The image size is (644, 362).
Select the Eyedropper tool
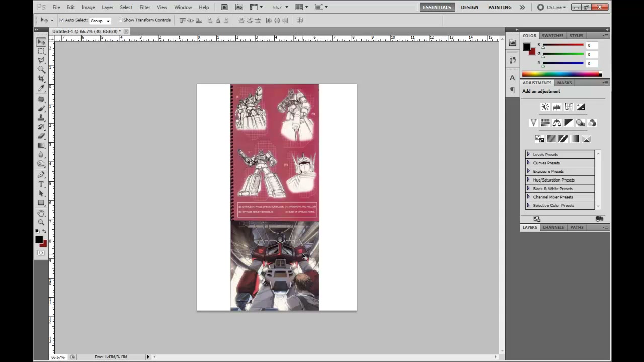pos(41,88)
